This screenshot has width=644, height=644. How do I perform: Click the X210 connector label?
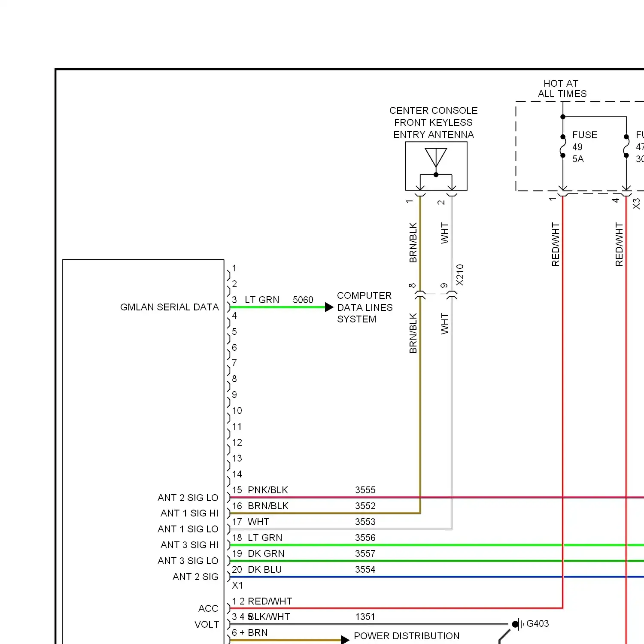pos(460,275)
